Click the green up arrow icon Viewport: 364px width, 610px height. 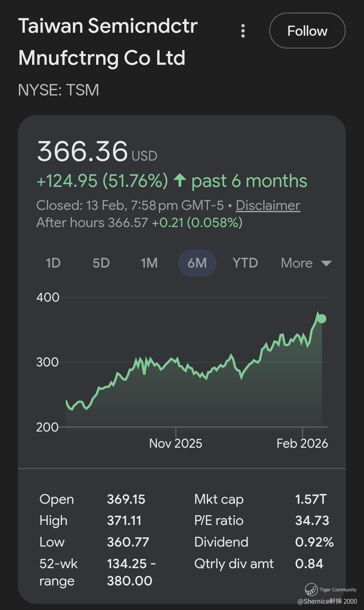pos(180,180)
